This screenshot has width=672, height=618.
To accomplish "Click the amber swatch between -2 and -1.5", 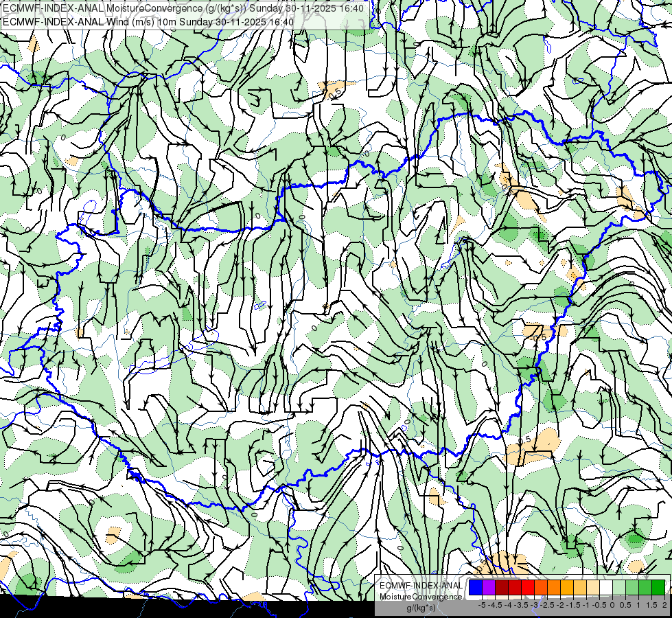I will pos(567,587).
